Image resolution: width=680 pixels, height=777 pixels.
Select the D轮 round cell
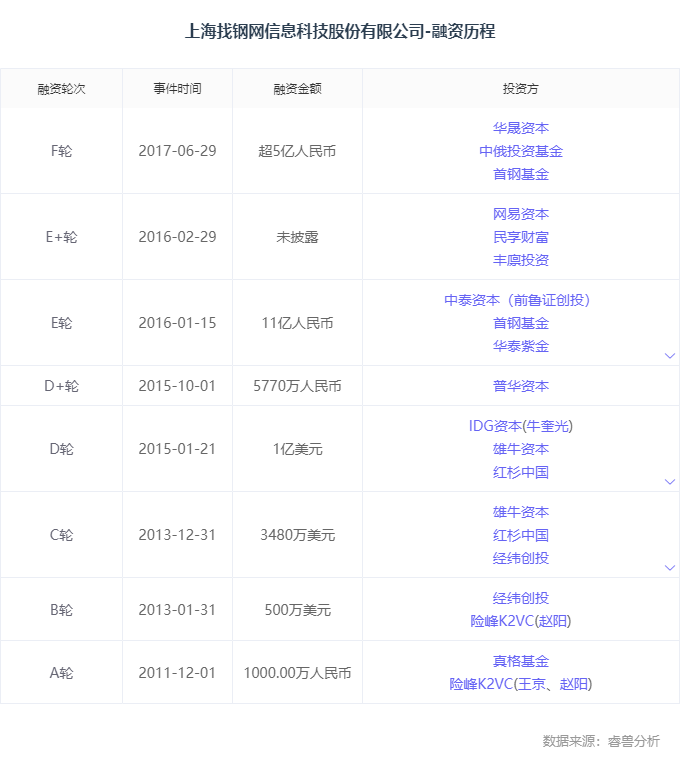click(61, 449)
